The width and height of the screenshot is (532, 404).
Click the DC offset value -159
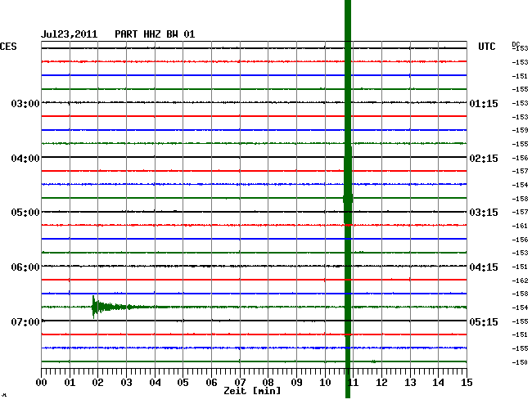[x=519, y=130]
